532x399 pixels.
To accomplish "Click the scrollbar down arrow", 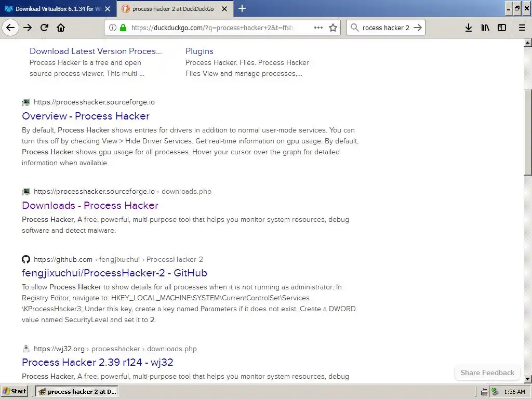I will point(528,379).
